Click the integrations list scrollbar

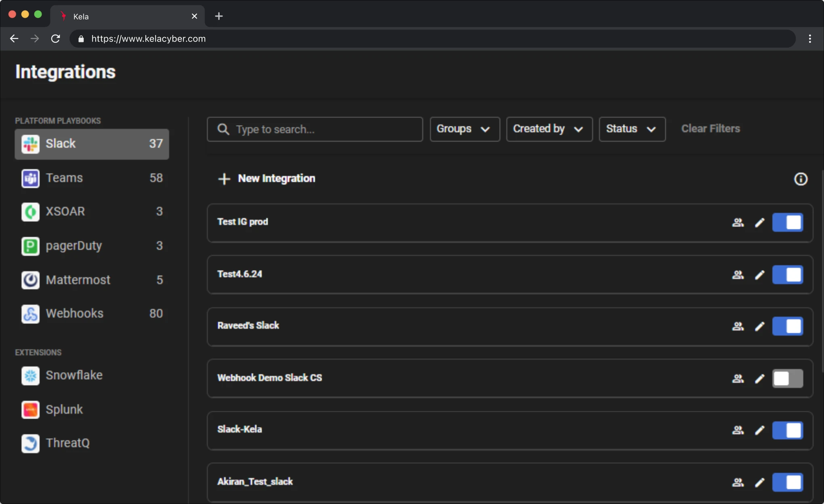coord(822,271)
